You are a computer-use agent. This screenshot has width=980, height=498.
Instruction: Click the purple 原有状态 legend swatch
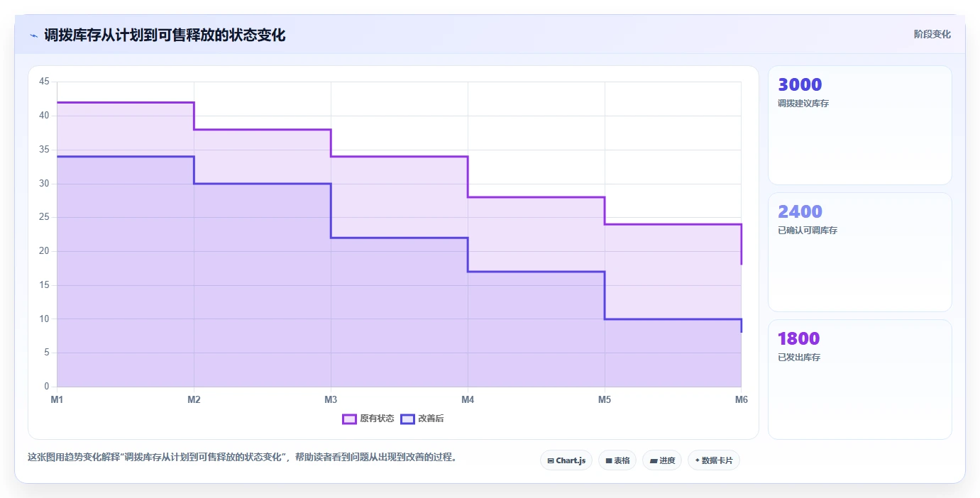(x=349, y=419)
